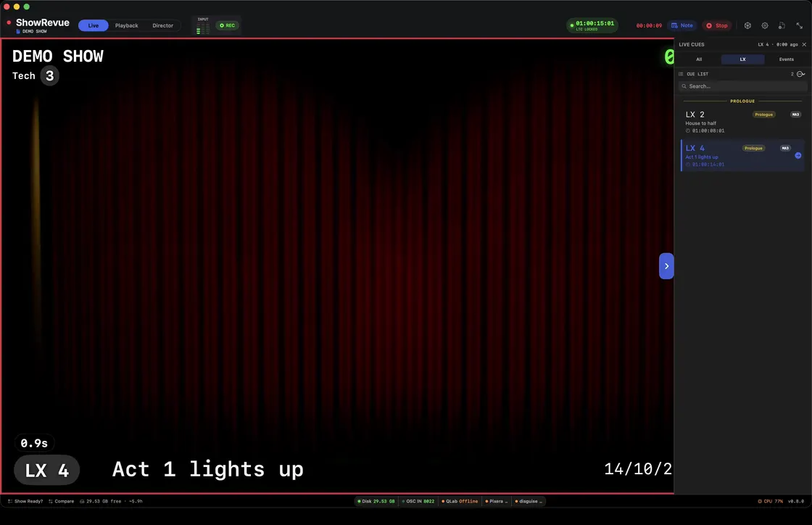Click the LX 4 · 0:00 ago header
This screenshot has height=525, width=812.
(778, 44)
